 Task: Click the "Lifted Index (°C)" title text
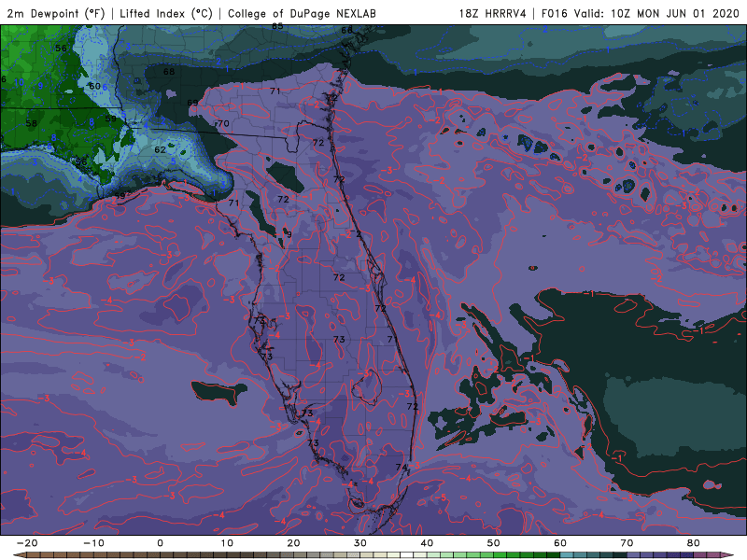click(166, 13)
